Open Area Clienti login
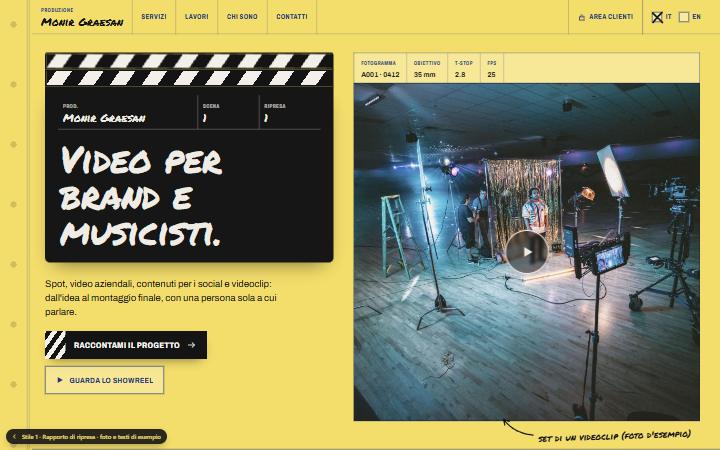 click(605, 17)
